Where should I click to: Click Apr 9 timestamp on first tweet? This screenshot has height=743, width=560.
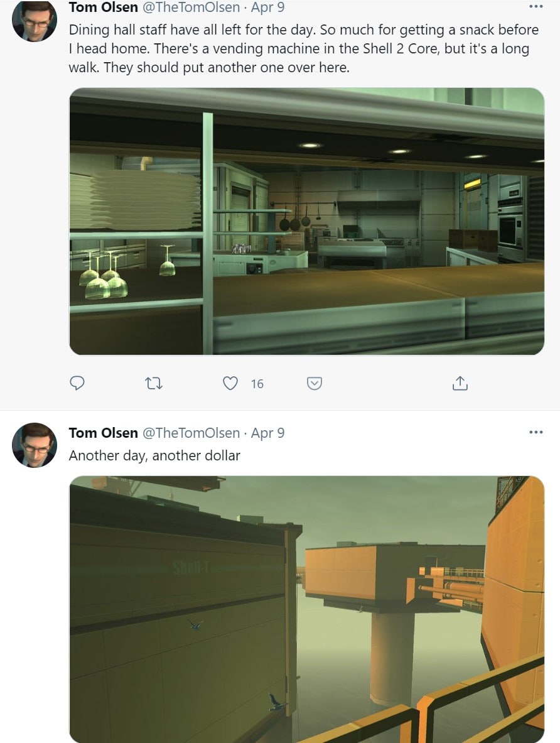[x=267, y=7]
